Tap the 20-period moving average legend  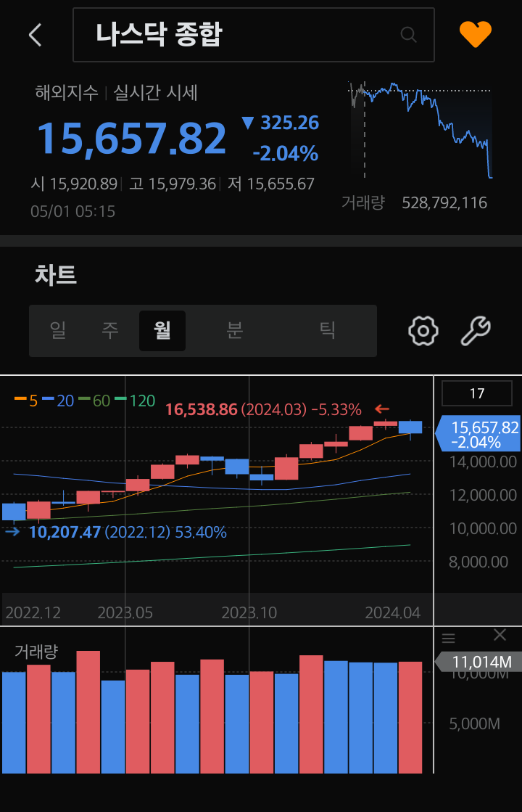coord(58,401)
